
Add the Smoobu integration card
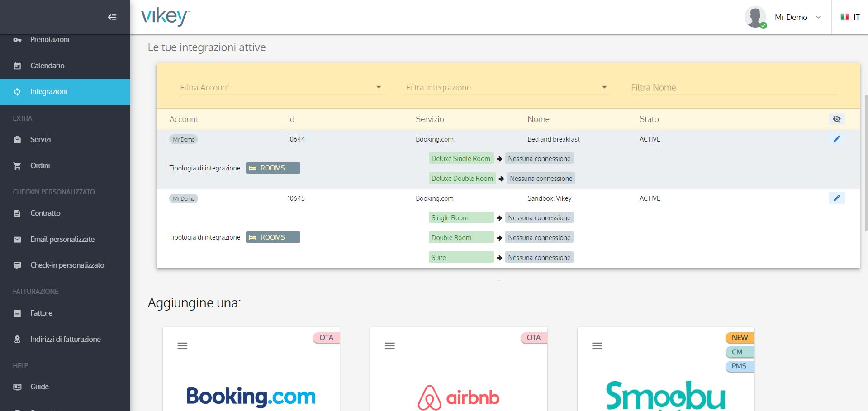click(666, 369)
